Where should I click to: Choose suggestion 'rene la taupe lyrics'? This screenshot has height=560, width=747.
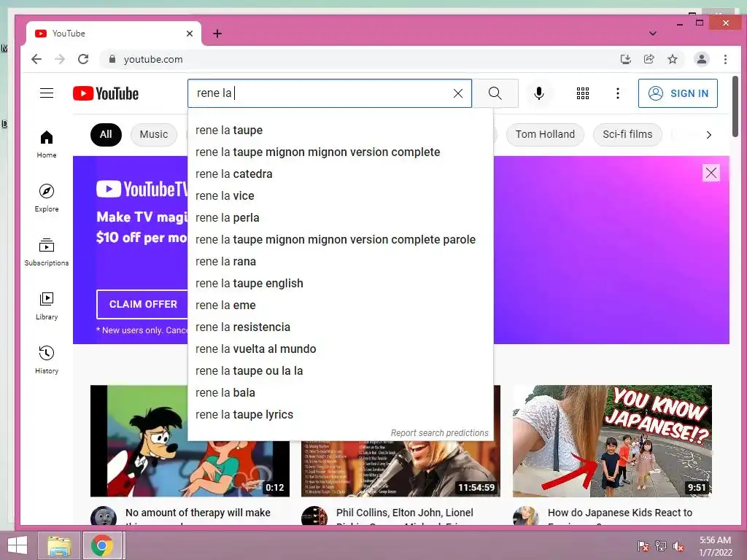point(341,415)
